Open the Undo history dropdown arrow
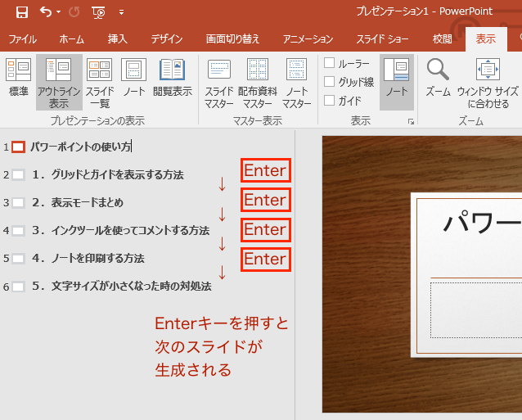The image size is (522, 420). click(x=59, y=12)
